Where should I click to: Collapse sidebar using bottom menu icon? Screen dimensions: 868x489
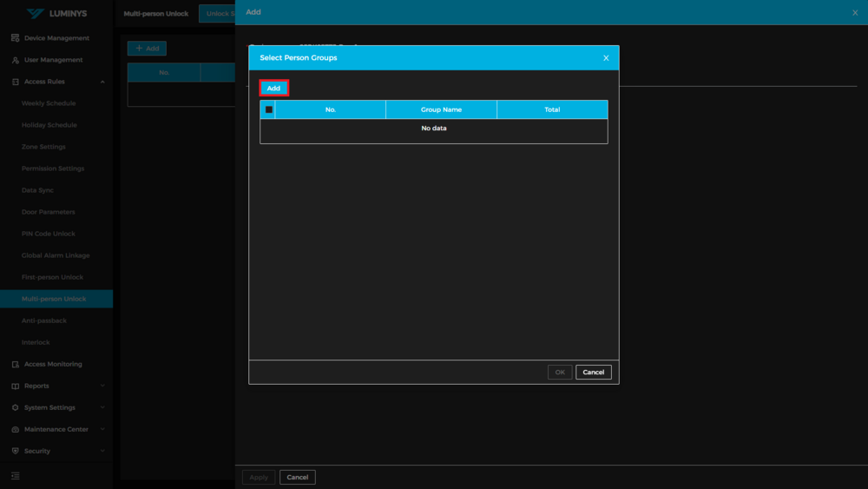point(16,476)
